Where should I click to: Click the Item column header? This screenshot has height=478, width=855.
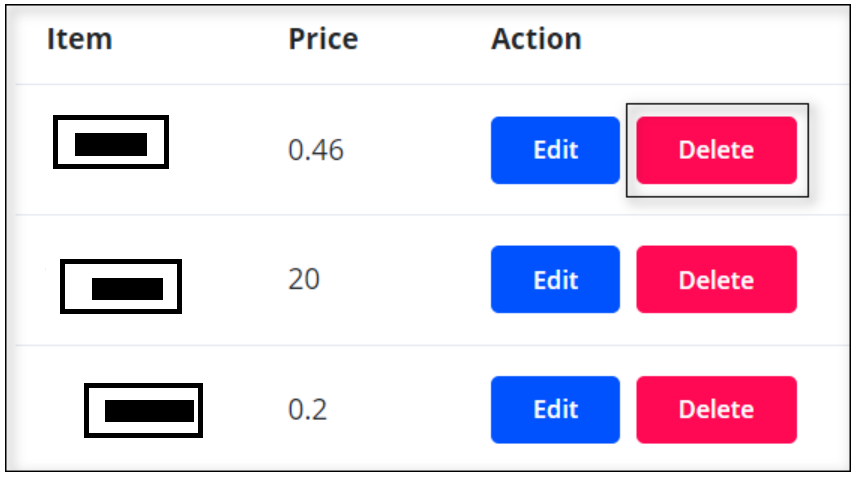[79, 39]
